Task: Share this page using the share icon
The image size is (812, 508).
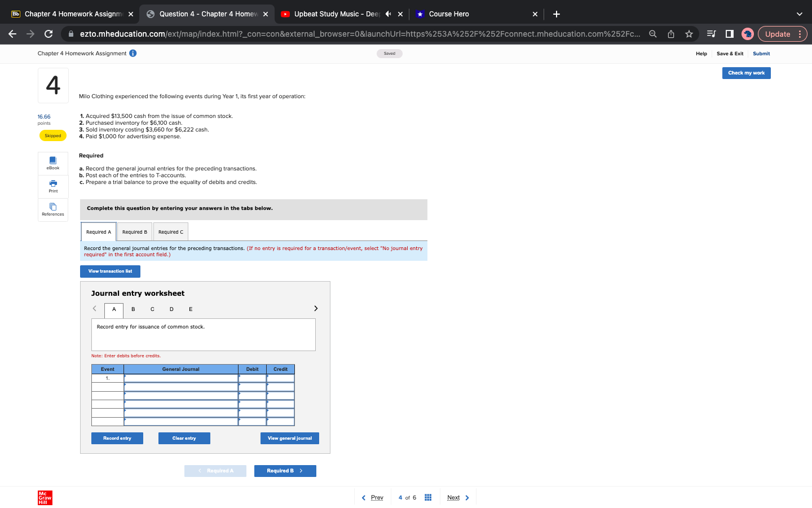Action: (671, 34)
